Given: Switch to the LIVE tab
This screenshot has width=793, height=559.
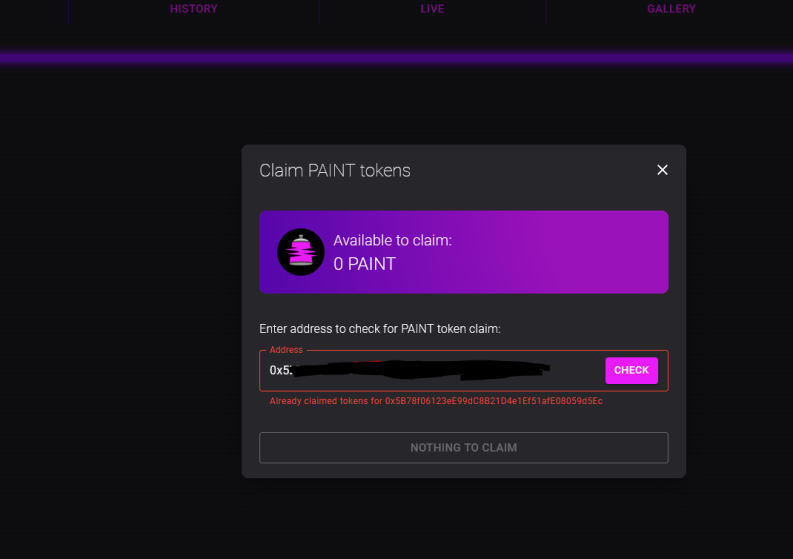Looking at the screenshot, I should 432,9.
